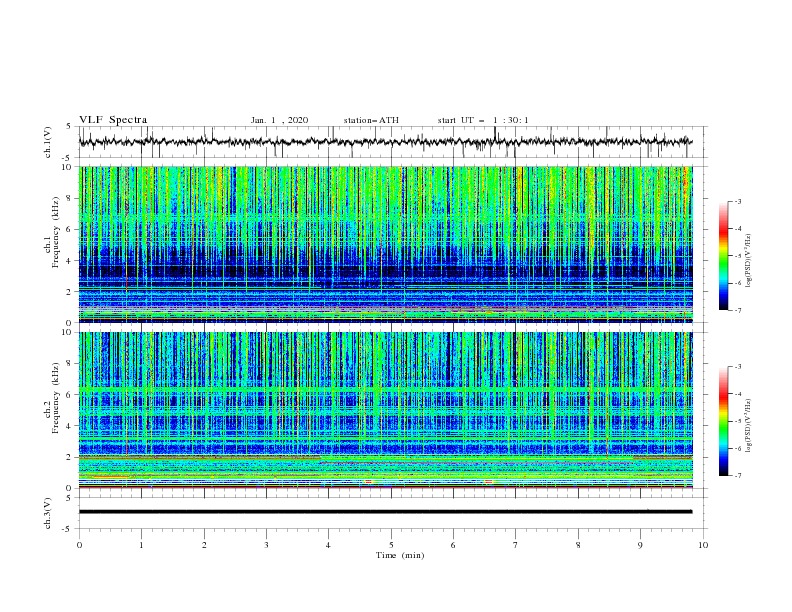Click the "ch.1(V)" waveform axis label
792x612 pixels.
[48, 142]
